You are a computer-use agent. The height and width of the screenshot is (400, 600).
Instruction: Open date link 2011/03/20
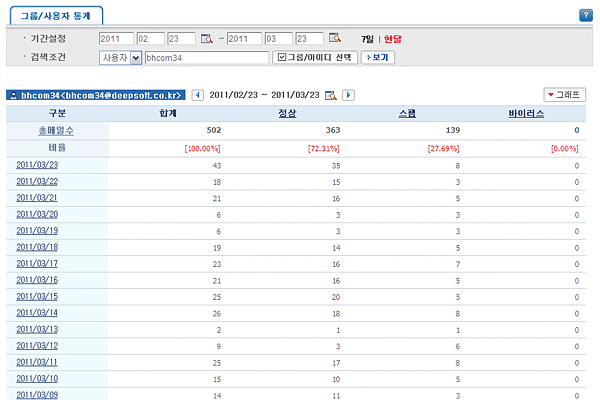37,214
